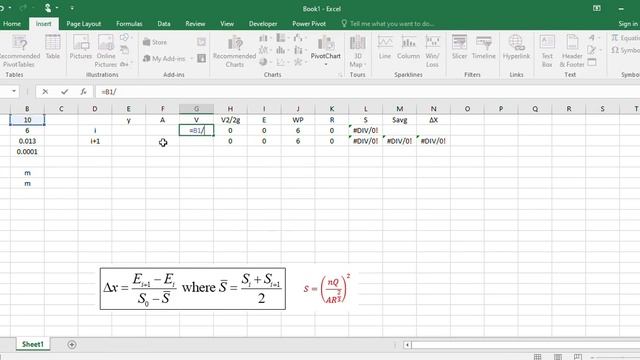Select the Savg header cell
This screenshot has height=360, width=640.
400,120
